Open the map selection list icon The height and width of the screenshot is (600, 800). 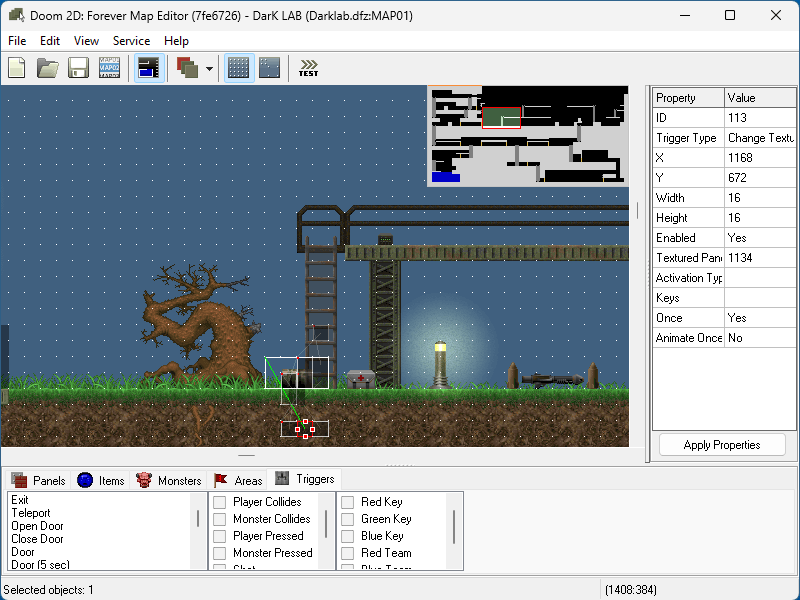point(109,68)
